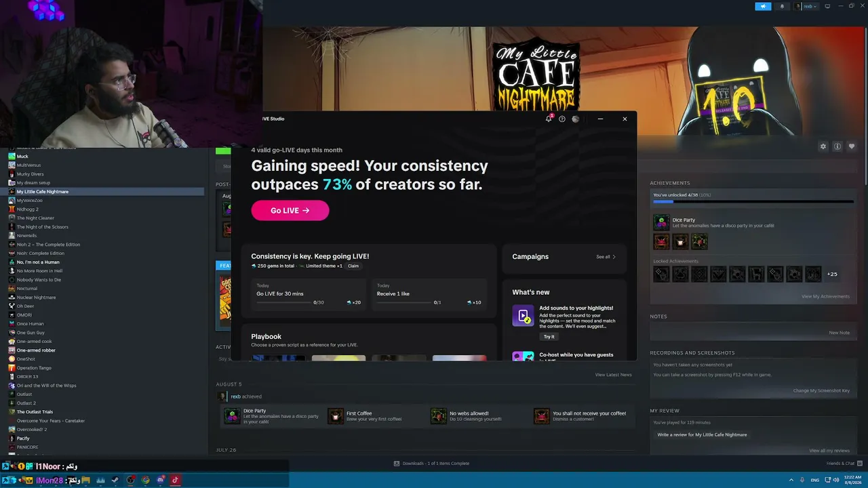The image size is (868, 488).
Task: Add game to favorites with heart icon
Action: [852, 146]
